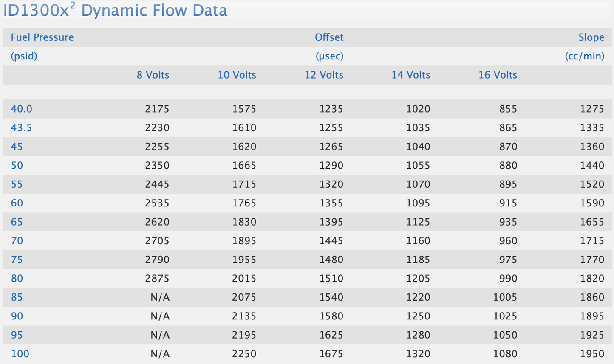Select slope value 1950 in the last row
This screenshot has height=364, width=614.
(x=592, y=354)
